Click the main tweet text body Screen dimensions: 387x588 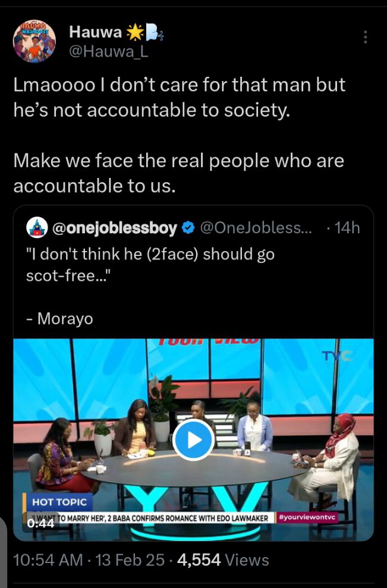point(178,135)
